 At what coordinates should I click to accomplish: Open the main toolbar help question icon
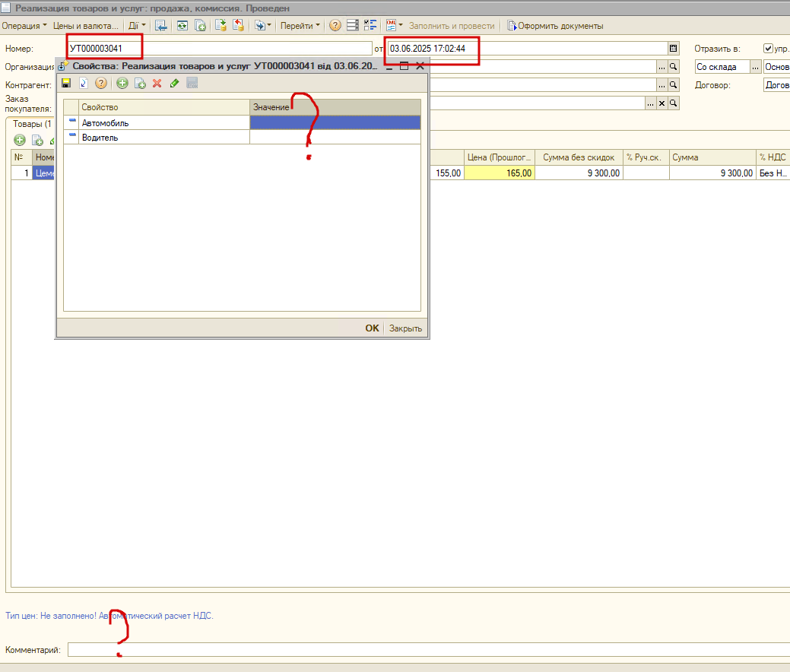(x=335, y=25)
